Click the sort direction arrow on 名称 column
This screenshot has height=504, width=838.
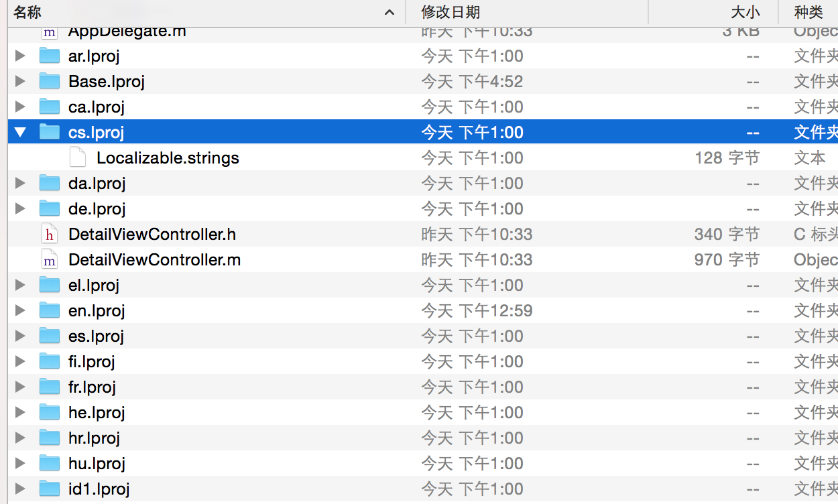click(388, 11)
